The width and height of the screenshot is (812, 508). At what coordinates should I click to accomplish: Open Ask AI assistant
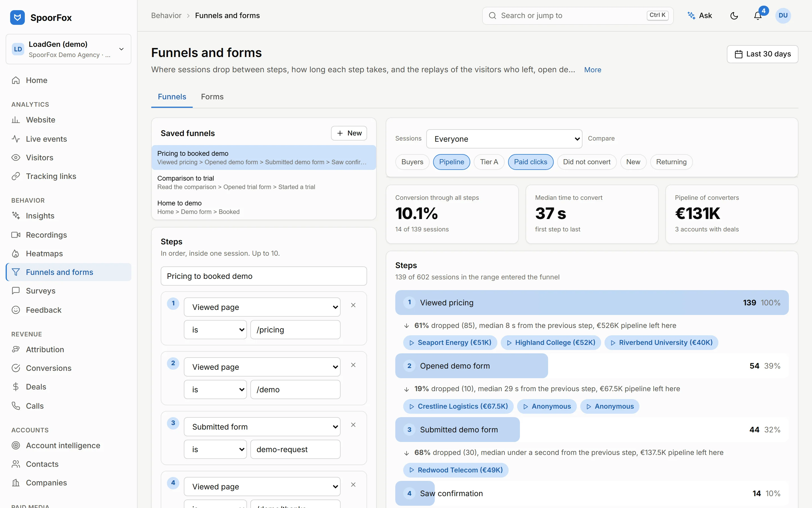[700, 16]
